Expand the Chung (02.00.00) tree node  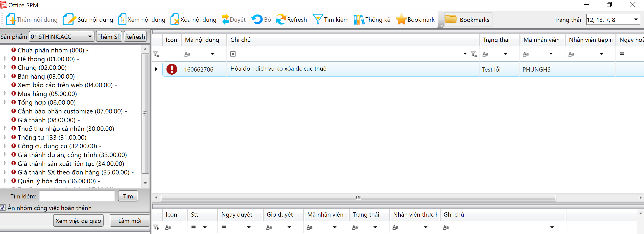coord(5,67)
